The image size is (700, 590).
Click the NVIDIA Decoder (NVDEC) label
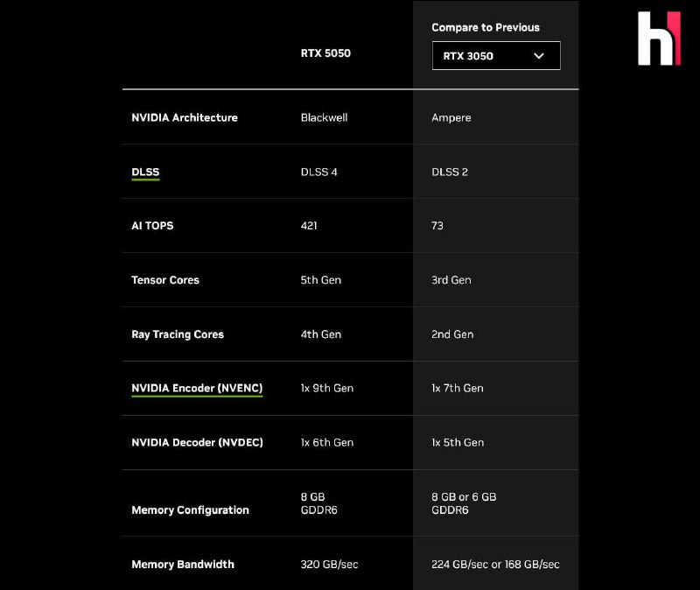[x=197, y=443]
